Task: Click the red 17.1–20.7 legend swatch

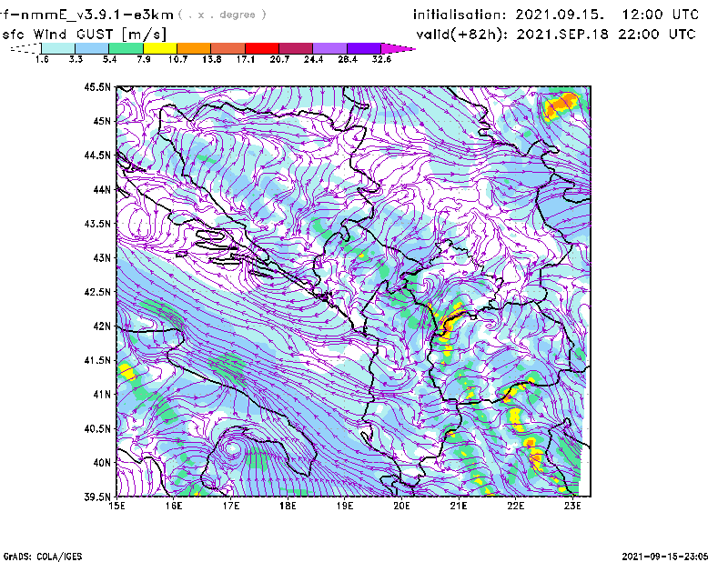Action: pos(262,48)
